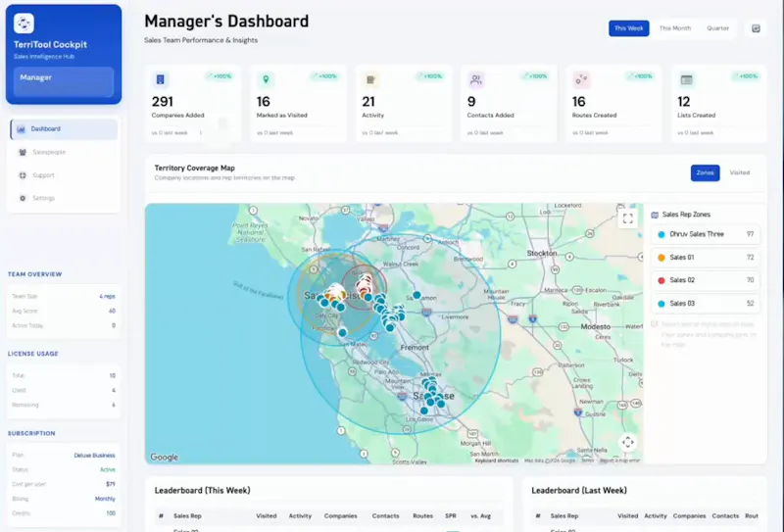The width and height of the screenshot is (784, 532).
Task: Click the Modesto label on the map
Action: pyautogui.click(x=595, y=326)
